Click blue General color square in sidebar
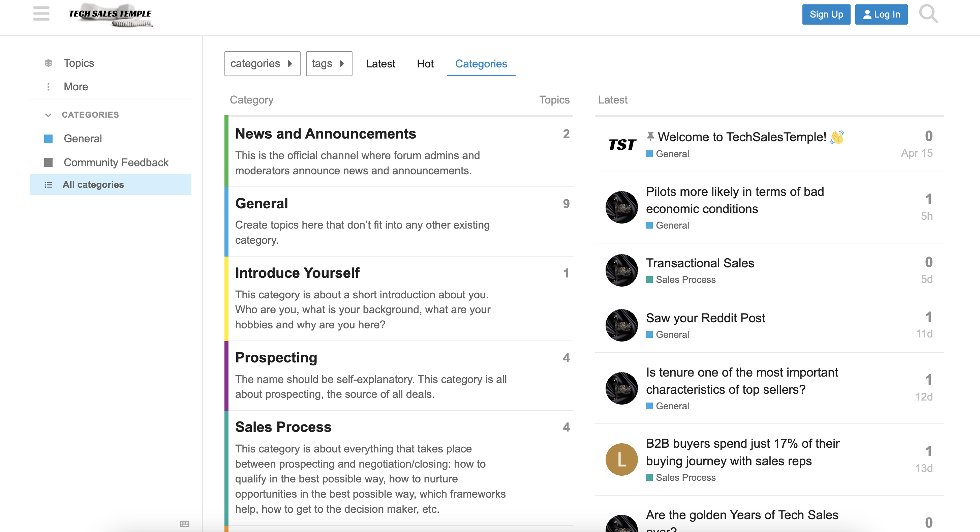The height and width of the screenshot is (532, 980). [48, 139]
